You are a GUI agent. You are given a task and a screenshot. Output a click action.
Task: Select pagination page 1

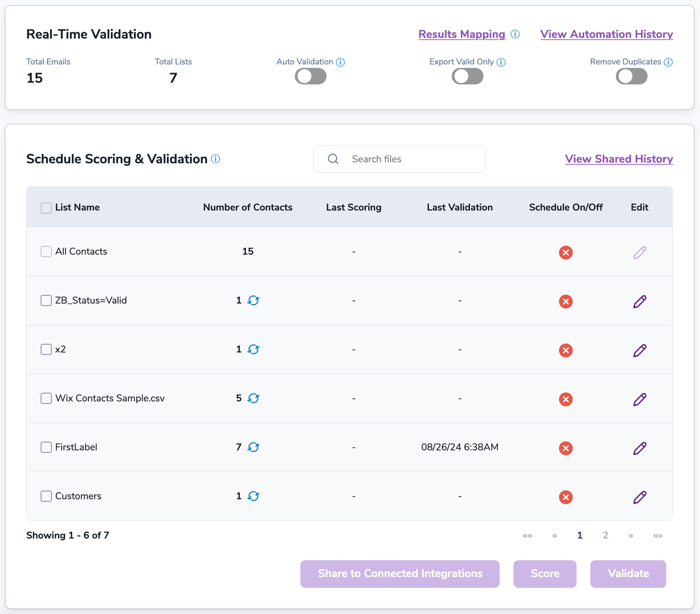coord(579,535)
